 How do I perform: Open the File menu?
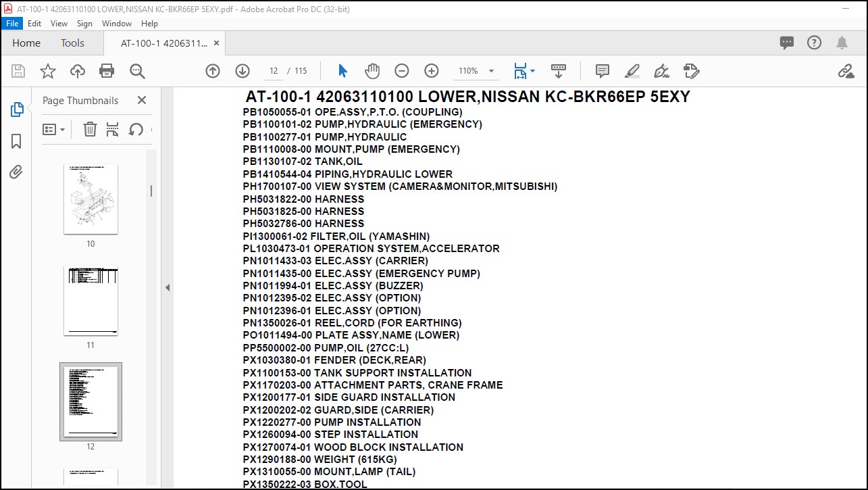click(x=12, y=23)
